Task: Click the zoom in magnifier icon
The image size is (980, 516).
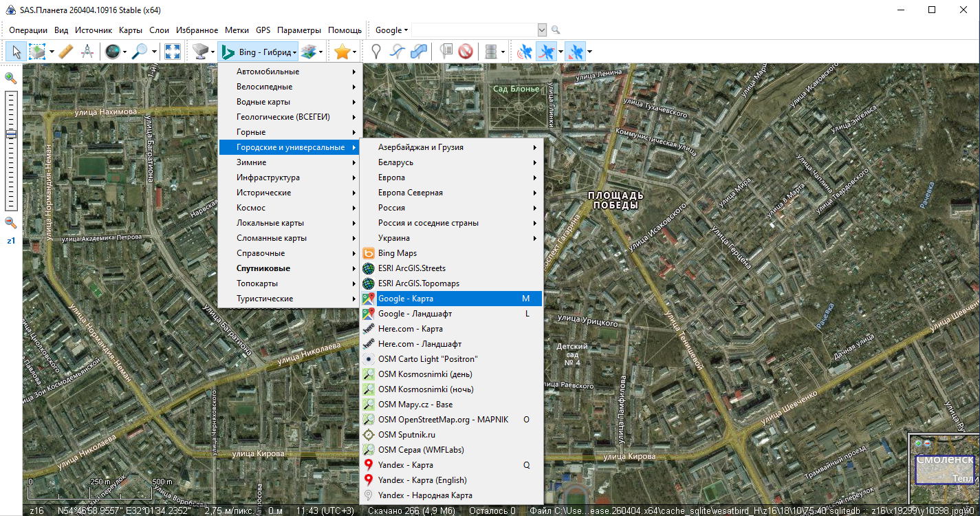Action: (x=11, y=78)
